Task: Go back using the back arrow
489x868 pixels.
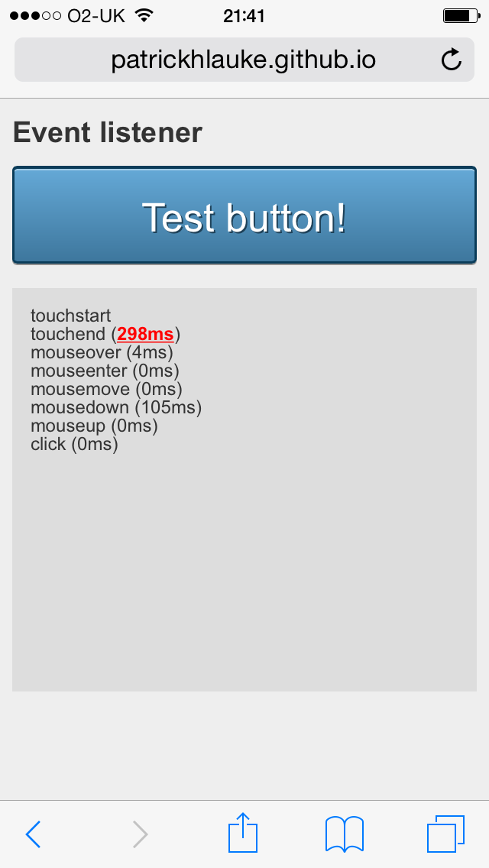Action: pos(33,834)
